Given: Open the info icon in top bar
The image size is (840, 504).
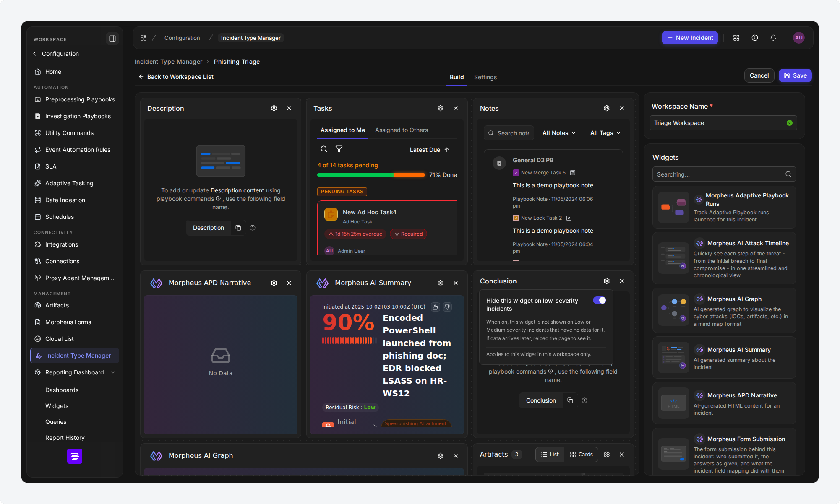Looking at the screenshot, I should pos(755,38).
